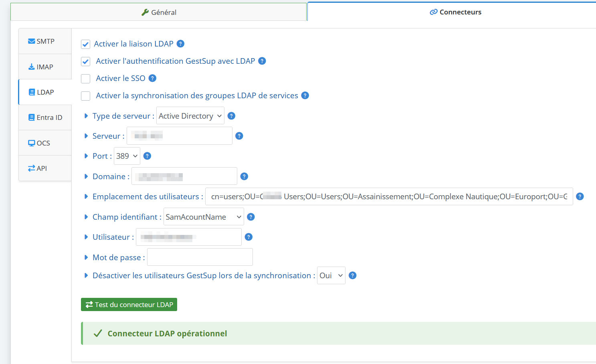Uncheck GestSup authentication with LDAP checkbox

pos(85,61)
